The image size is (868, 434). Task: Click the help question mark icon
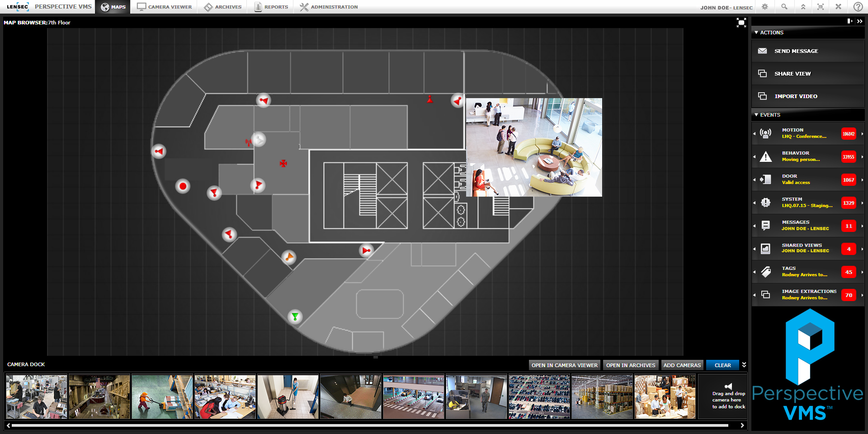pos(858,7)
